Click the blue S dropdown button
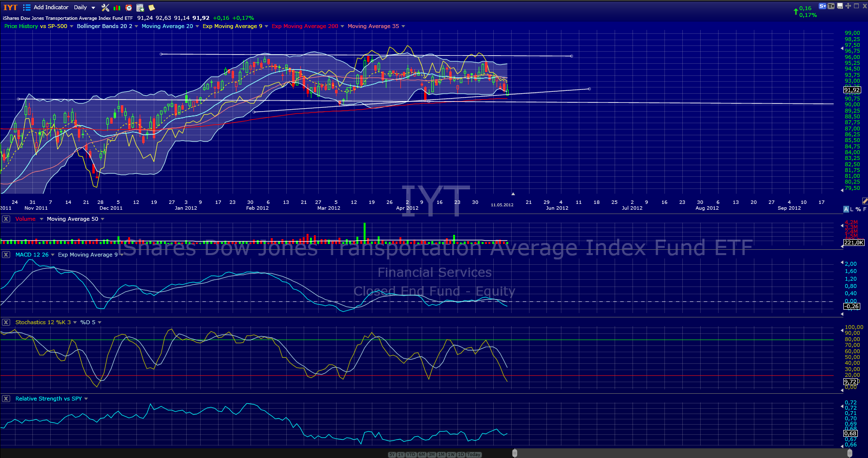The image size is (868, 458). (x=823, y=6)
